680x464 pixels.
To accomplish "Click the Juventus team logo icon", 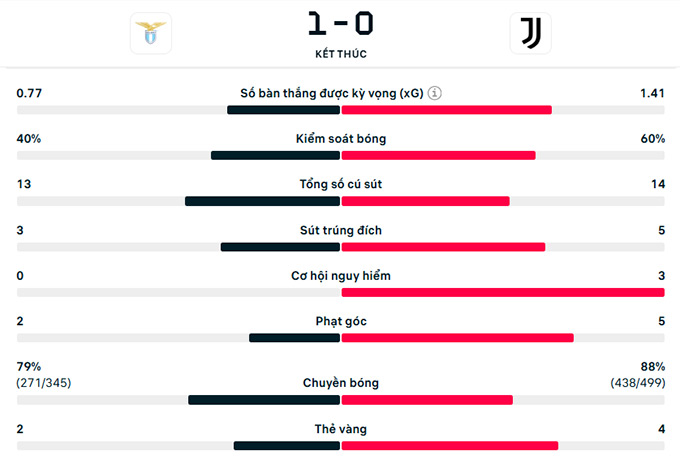I will [x=529, y=32].
